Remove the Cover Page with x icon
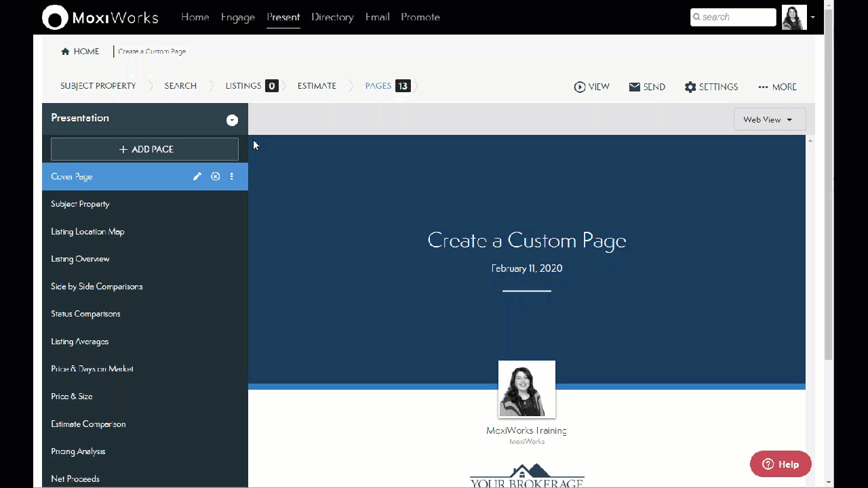The height and width of the screenshot is (488, 868). click(215, 176)
